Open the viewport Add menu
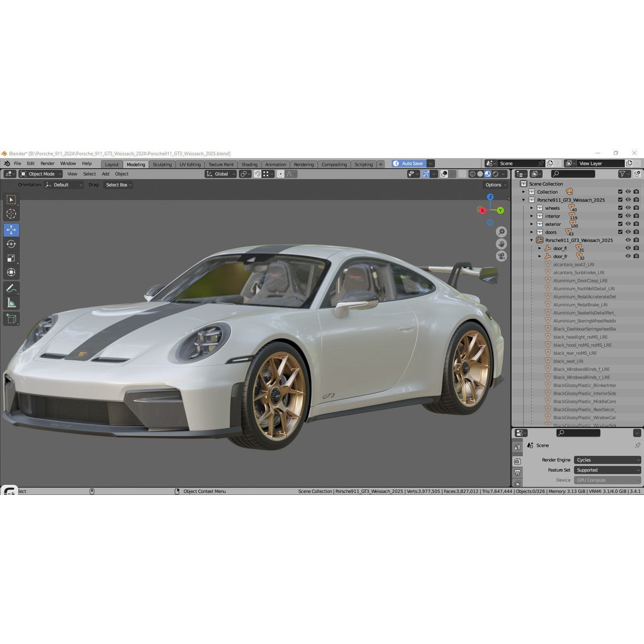 (106, 174)
